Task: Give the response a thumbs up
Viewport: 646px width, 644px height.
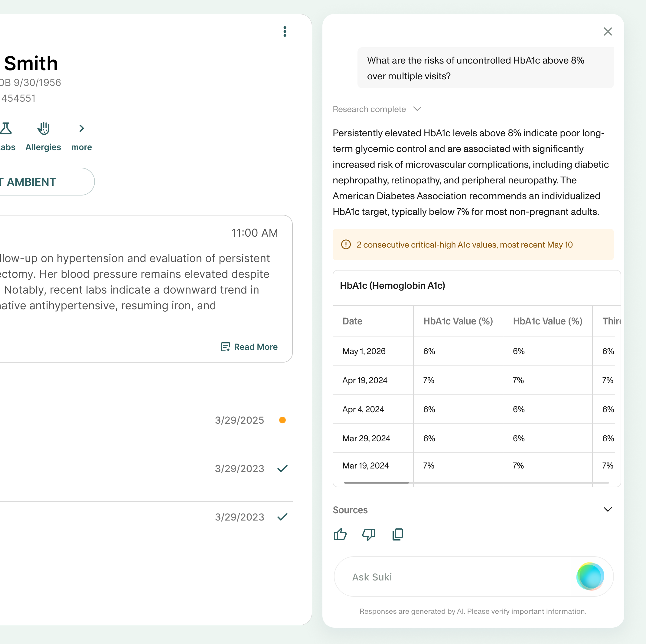Action: pyautogui.click(x=340, y=534)
